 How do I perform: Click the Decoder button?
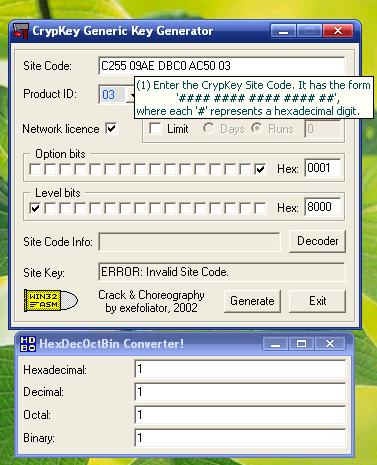[x=317, y=241]
